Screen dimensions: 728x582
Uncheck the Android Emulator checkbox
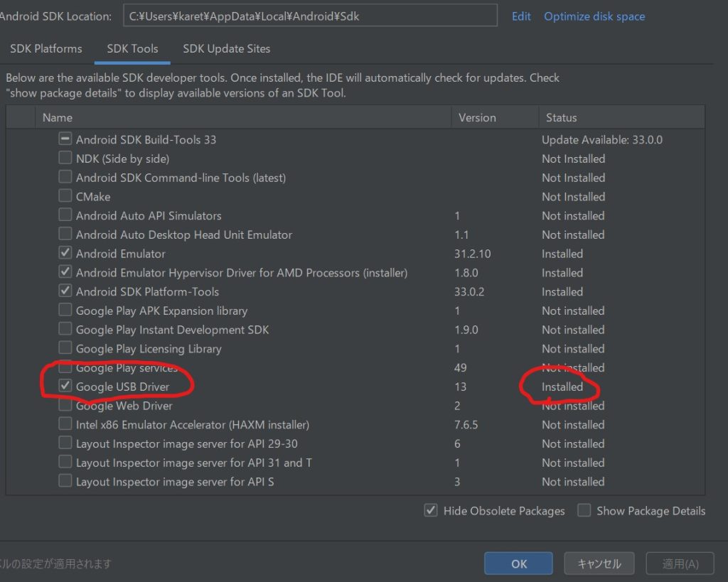click(65, 253)
